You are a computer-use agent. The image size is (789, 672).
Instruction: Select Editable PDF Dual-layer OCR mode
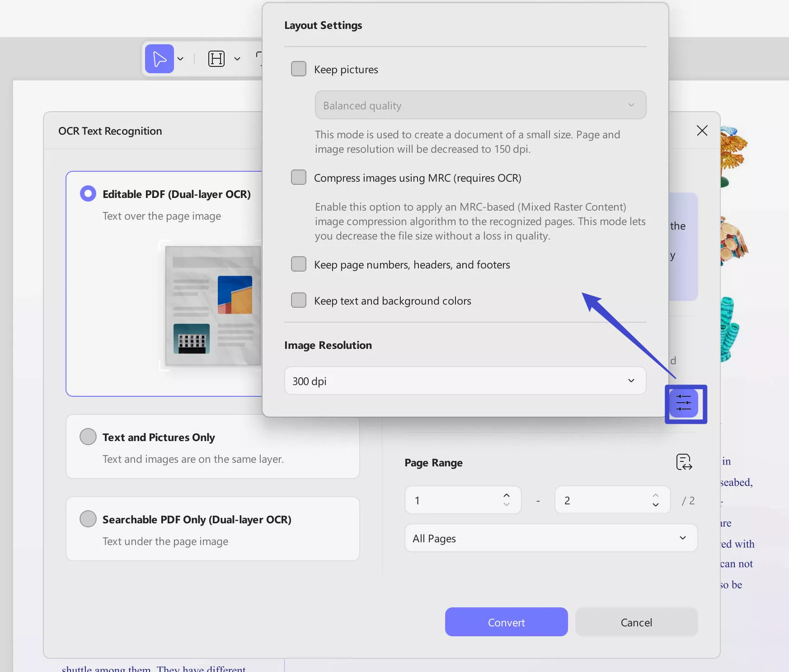point(88,193)
